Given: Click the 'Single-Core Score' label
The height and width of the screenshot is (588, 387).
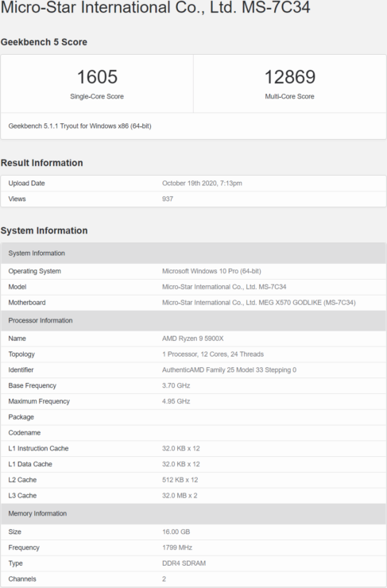Looking at the screenshot, I should (x=97, y=96).
